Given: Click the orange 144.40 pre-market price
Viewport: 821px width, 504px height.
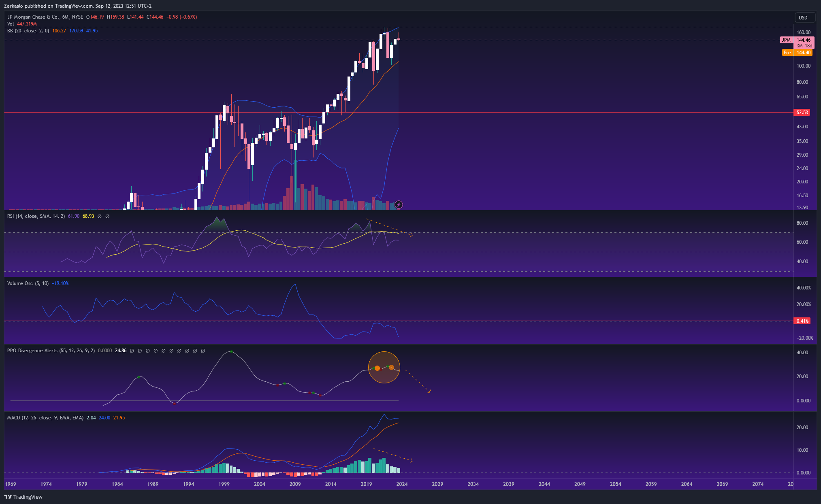Looking at the screenshot, I should click(804, 53).
